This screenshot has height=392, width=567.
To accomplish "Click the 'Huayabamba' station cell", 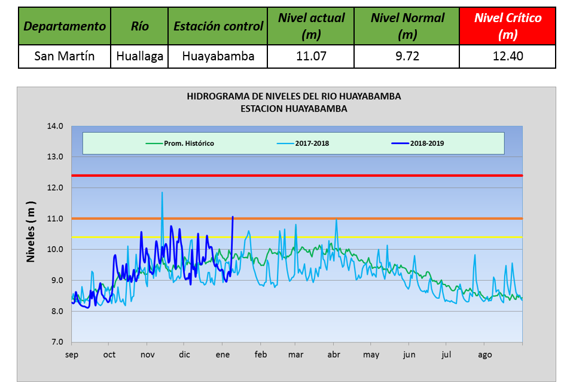I will (x=218, y=57).
